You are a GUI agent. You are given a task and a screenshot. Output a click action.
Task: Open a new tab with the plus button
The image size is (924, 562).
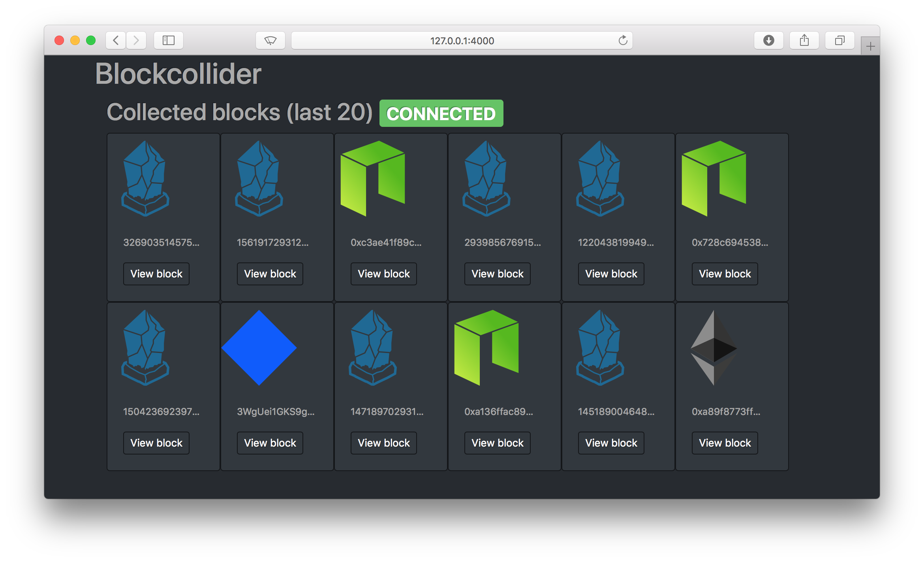click(870, 47)
